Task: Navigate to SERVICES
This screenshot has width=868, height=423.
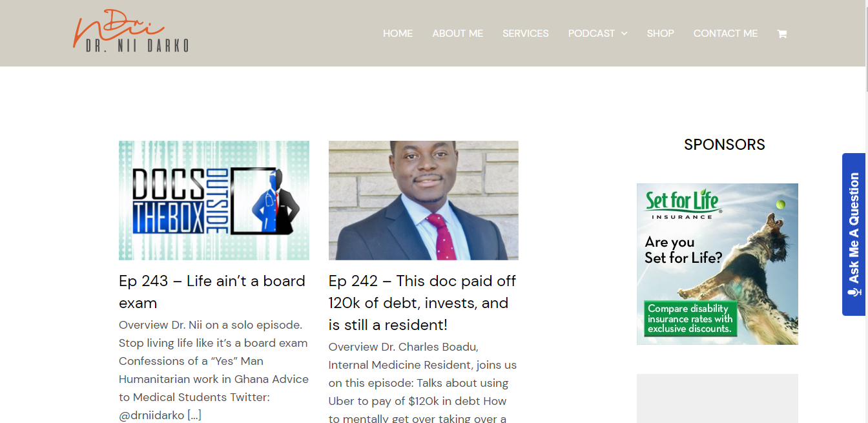Action: (x=526, y=34)
